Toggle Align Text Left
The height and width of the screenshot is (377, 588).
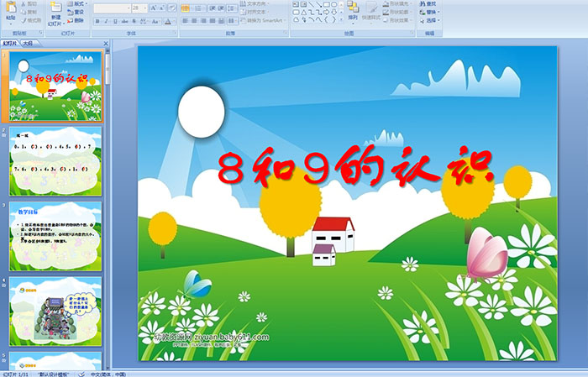[x=186, y=21]
